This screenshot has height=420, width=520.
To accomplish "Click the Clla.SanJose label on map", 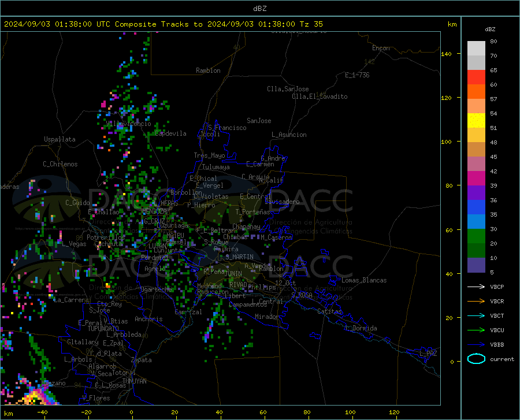I will 288,89.
